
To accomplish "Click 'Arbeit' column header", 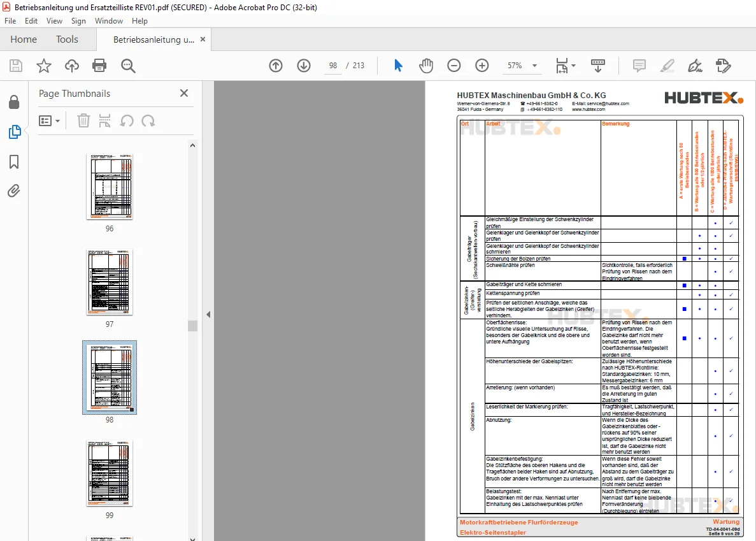I will (x=493, y=124).
